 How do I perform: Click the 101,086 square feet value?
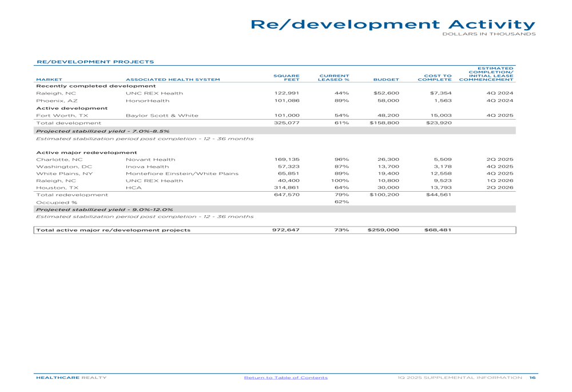tap(287, 100)
